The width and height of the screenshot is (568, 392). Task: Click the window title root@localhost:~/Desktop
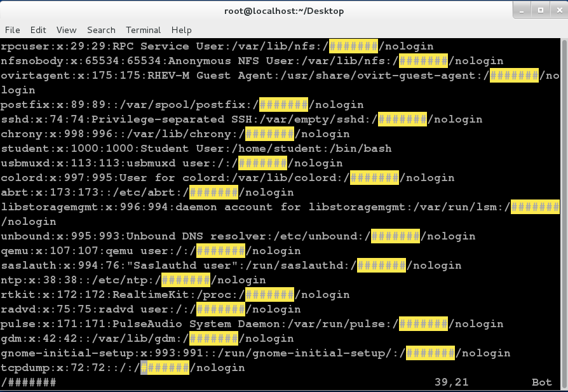284,11
